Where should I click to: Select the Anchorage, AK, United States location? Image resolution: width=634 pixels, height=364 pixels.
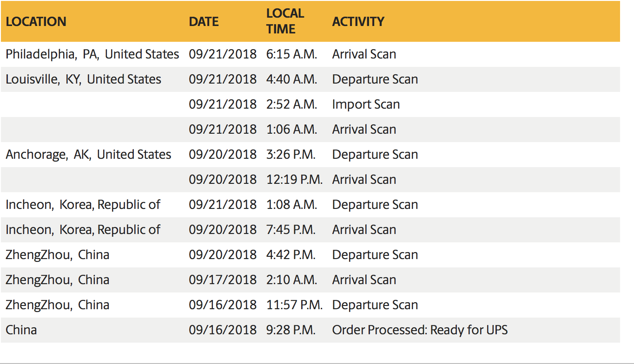pyautogui.click(x=88, y=155)
